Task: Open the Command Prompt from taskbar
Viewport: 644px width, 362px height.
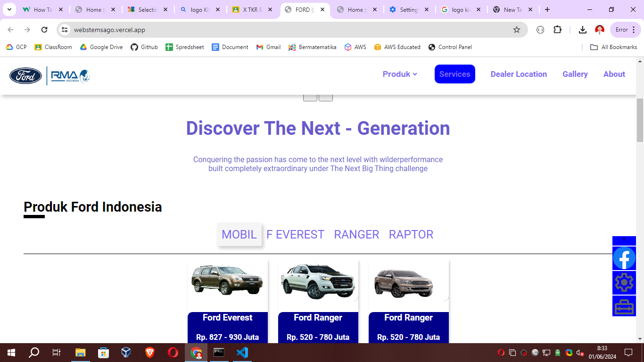Action: 219,353
